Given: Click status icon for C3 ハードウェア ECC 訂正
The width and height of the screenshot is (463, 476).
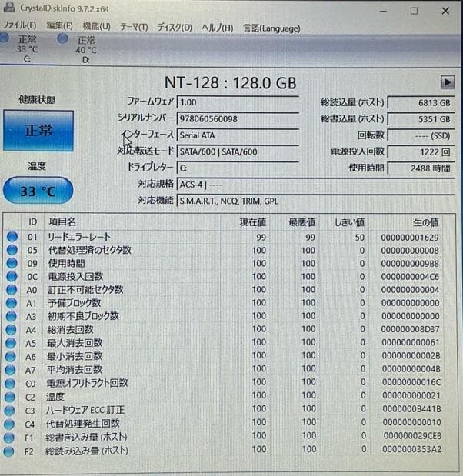Looking at the screenshot, I should 9,411.
